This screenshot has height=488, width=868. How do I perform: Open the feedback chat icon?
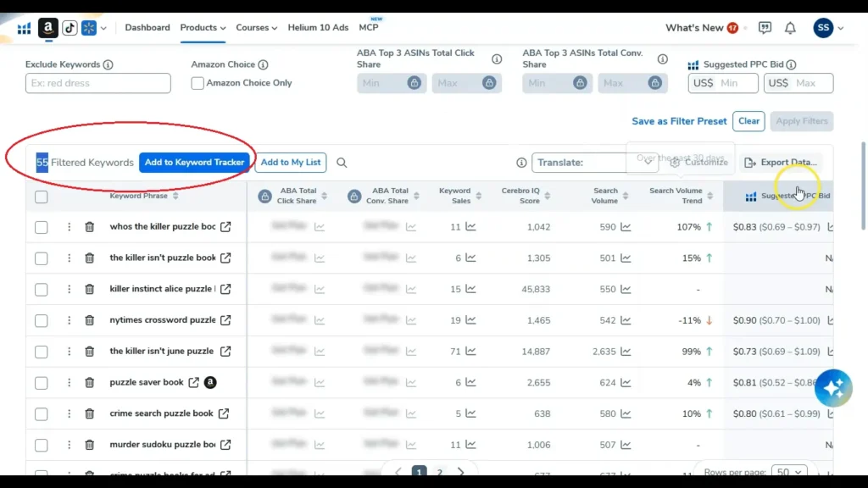point(765,28)
